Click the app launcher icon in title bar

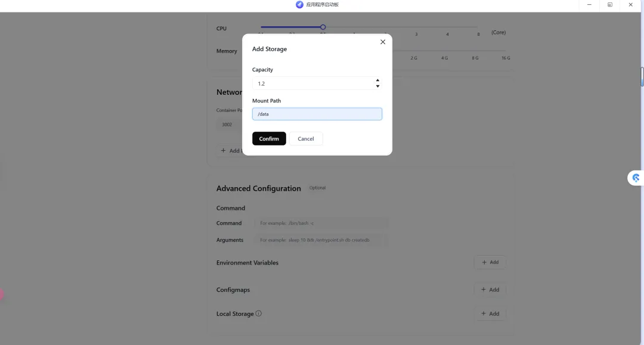300,5
